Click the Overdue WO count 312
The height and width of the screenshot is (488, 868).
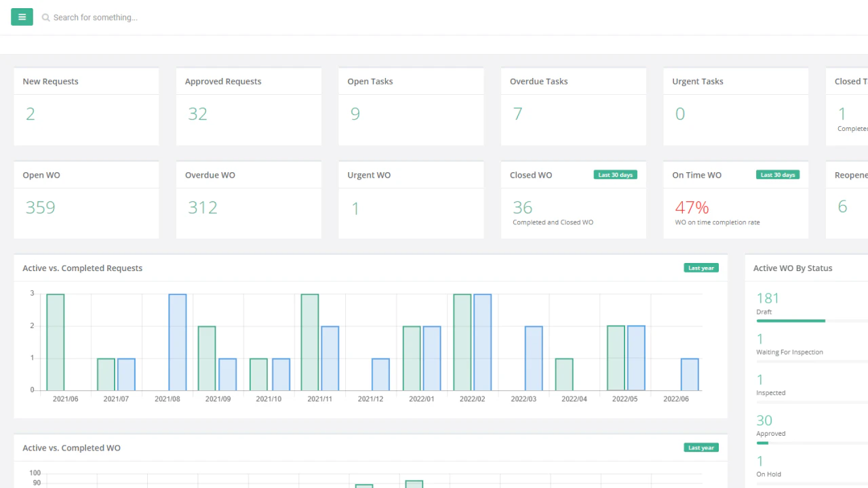point(203,207)
